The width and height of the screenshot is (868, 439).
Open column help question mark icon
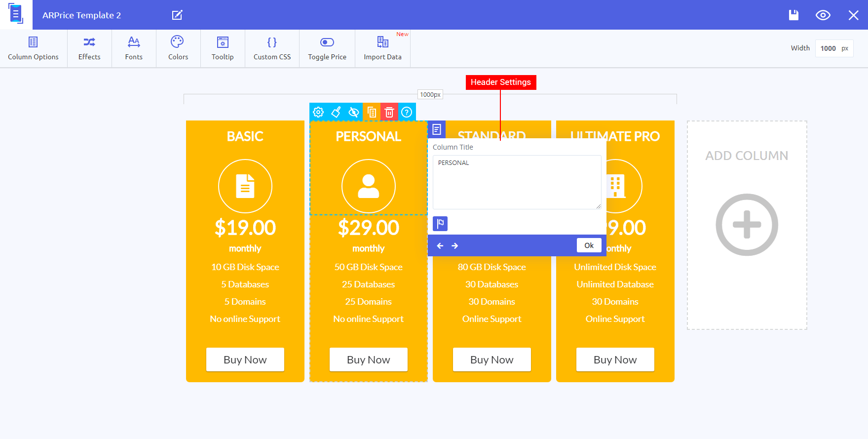407,112
